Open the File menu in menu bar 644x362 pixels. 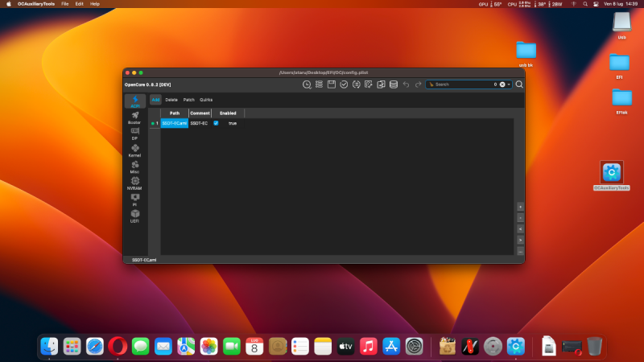tap(65, 4)
